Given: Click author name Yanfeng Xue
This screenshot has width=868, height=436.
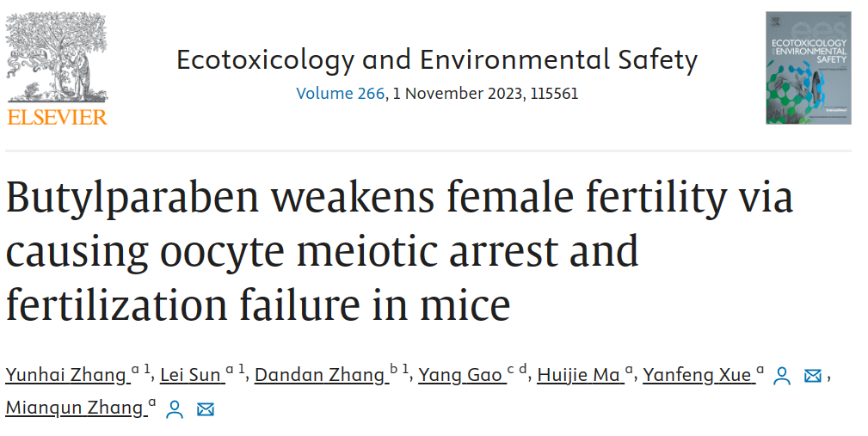Looking at the screenshot, I should click(698, 375).
